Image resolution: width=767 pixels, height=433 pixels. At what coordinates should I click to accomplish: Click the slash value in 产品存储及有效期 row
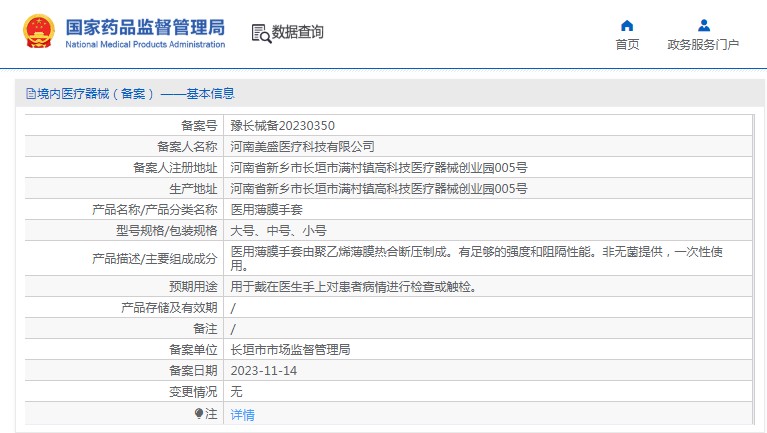point(233,308)
